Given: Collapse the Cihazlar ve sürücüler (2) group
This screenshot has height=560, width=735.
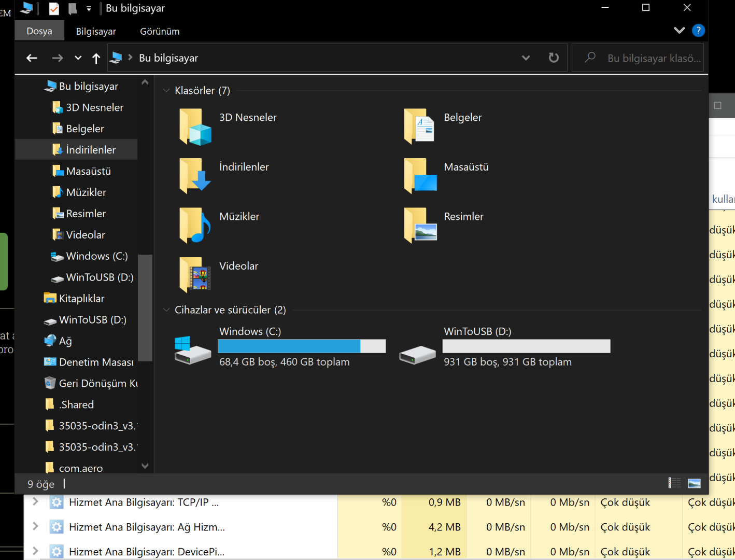Looking at the screenshot, I should (166, 310).
